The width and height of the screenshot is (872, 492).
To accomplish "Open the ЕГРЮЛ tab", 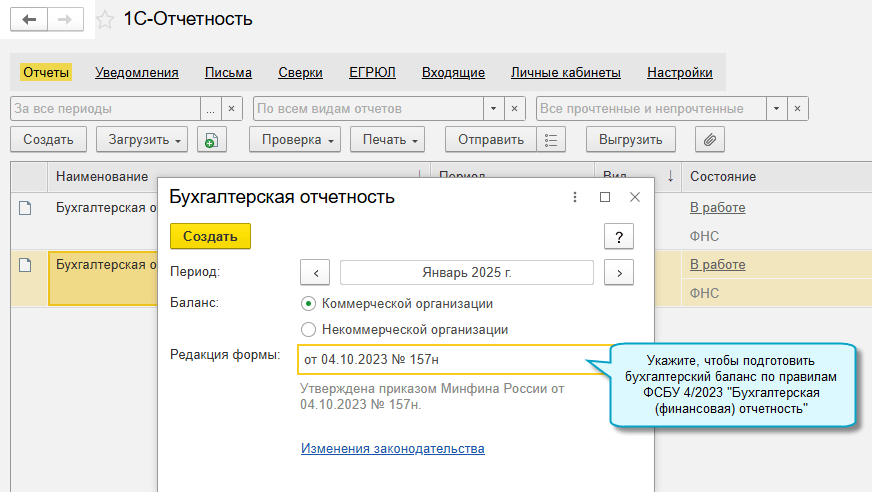I will 372,72.
